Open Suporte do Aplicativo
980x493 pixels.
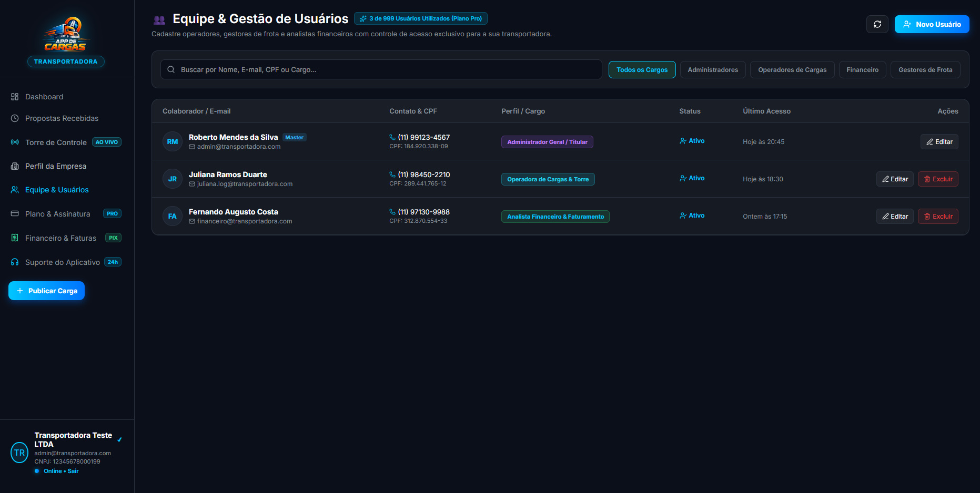[67, 262]
